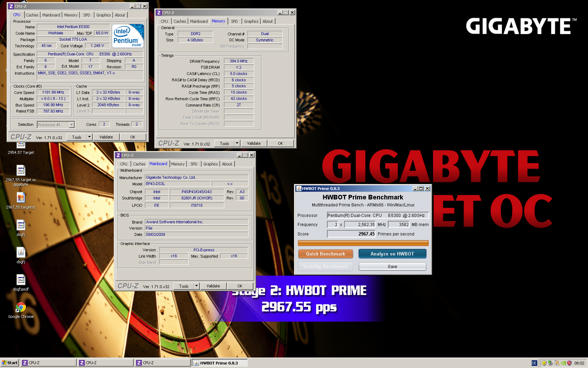Click the 3582 MB mem field

pos(399,224)
